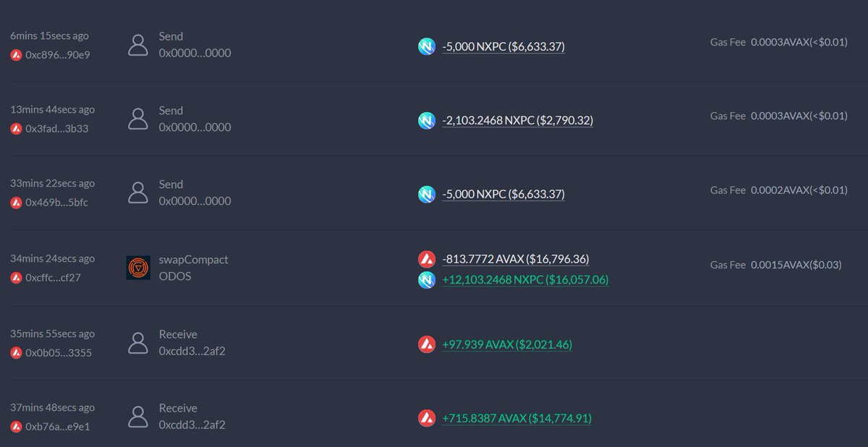Click the AVAX token icon beside +97.939 AVAX

pyautogui.click(x=428, y=344)
